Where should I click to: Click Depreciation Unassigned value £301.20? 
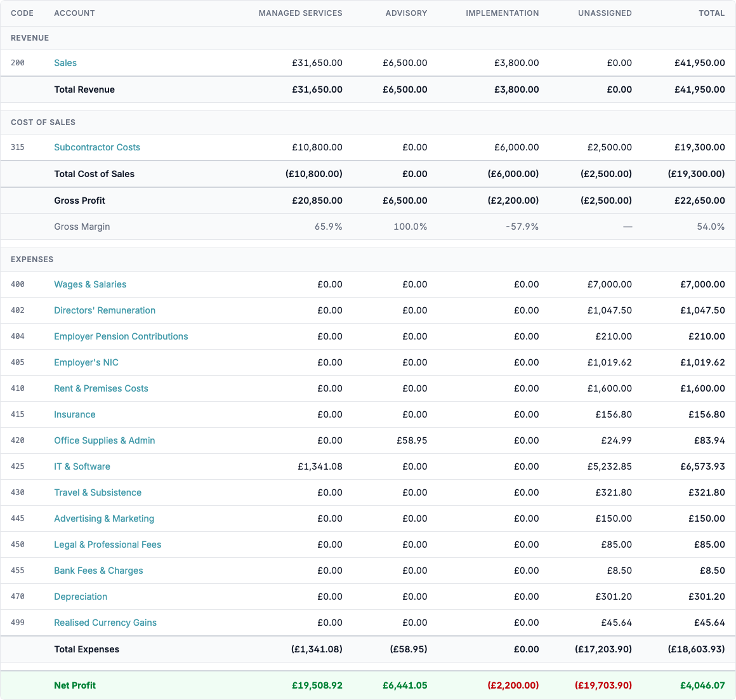(x=614, y=597)
